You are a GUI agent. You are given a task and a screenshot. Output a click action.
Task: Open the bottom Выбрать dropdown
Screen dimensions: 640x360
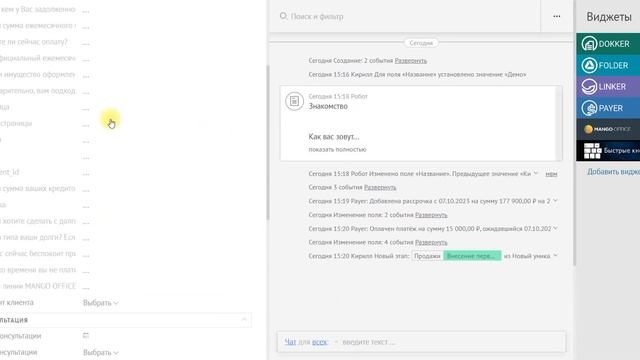tap(100, 352)
